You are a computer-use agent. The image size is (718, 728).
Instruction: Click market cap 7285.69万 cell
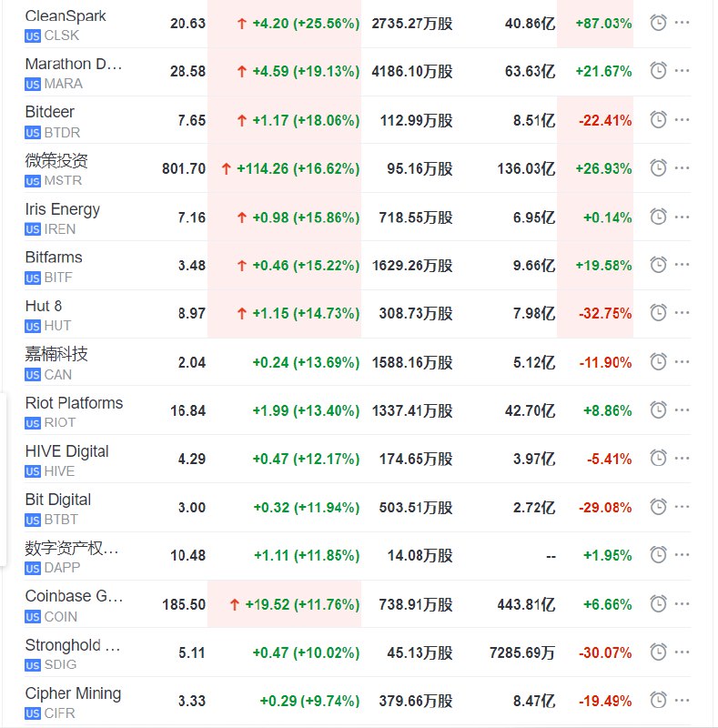pos(522,652)
